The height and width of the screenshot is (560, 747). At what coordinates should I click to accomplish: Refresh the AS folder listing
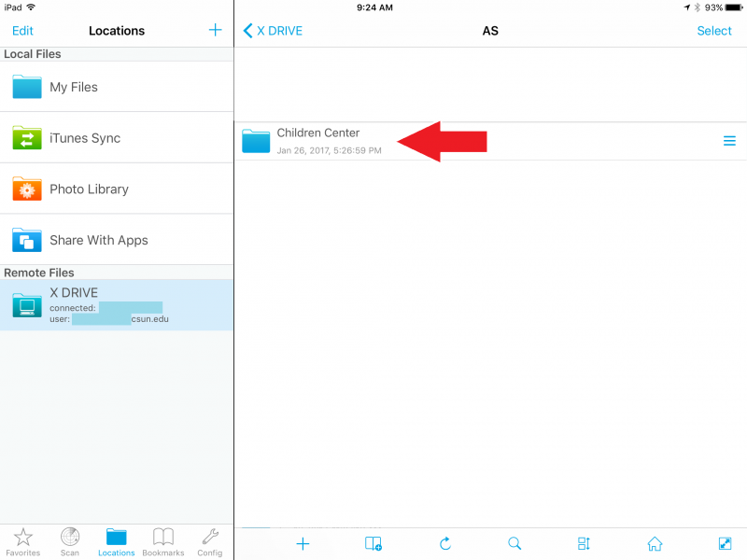coord(445,543)
